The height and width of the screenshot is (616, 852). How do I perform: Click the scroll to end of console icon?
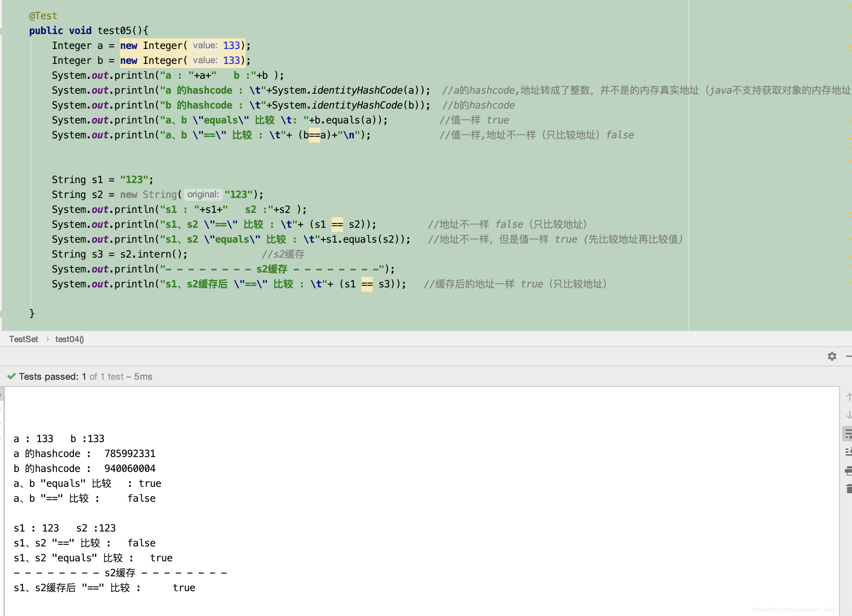point(848,452)
